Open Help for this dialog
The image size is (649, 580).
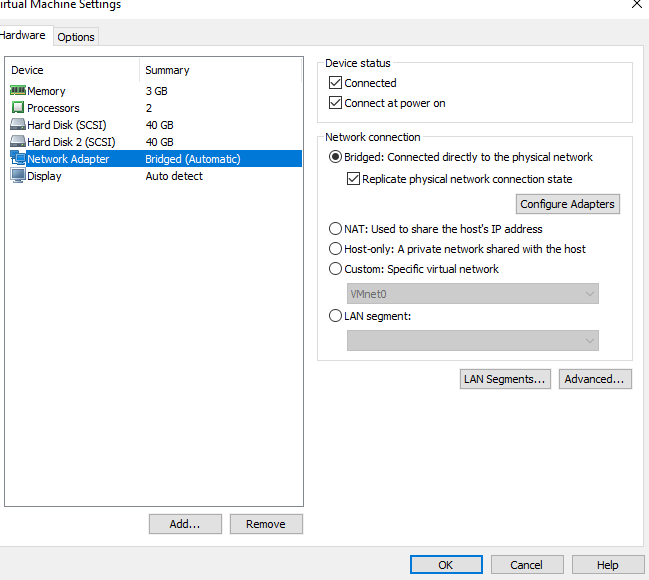click(x=608, y=565)
